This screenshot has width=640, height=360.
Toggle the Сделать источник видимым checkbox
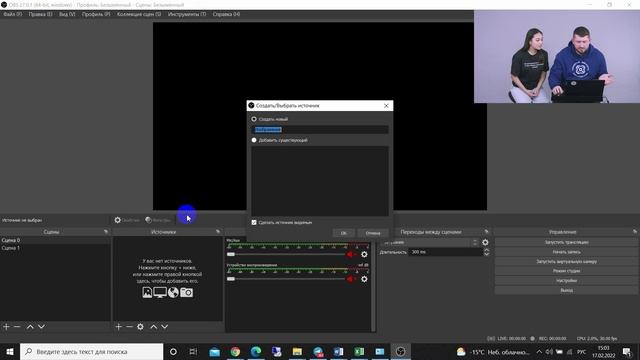[x=254, y=222]
